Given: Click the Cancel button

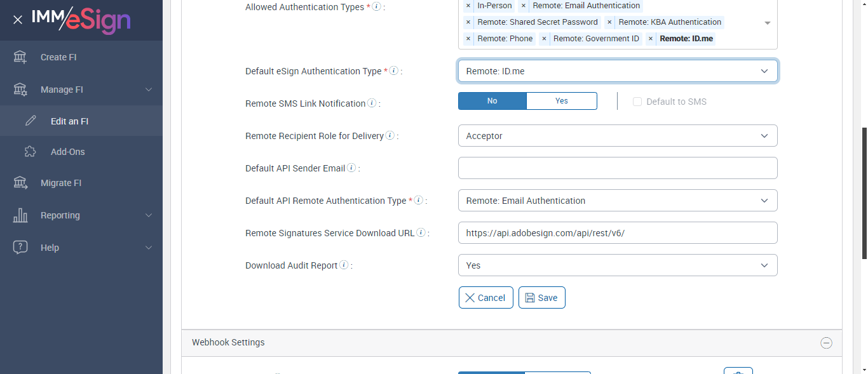Looking at the screenshot, I should coord(485,298).
